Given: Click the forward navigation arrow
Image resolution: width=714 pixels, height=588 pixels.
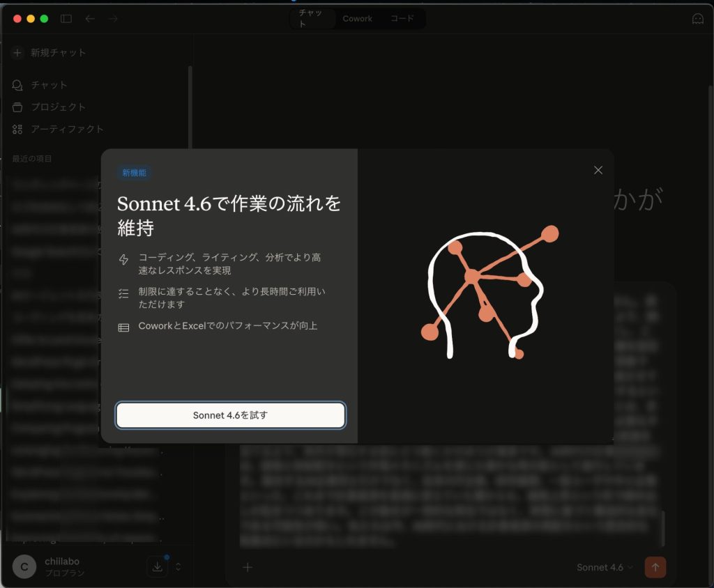Looking at the screenshot, I should pos(113,19).
